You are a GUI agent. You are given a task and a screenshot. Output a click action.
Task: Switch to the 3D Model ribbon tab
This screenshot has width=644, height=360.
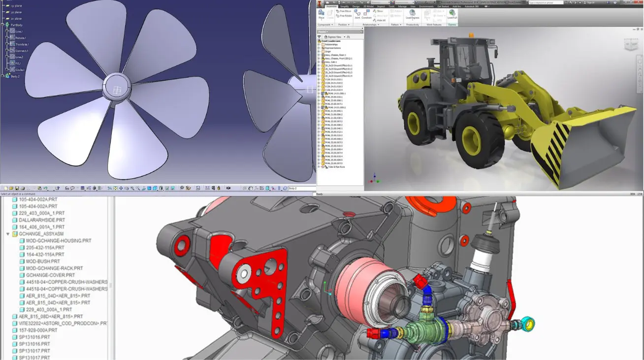(x=368, y=6)
